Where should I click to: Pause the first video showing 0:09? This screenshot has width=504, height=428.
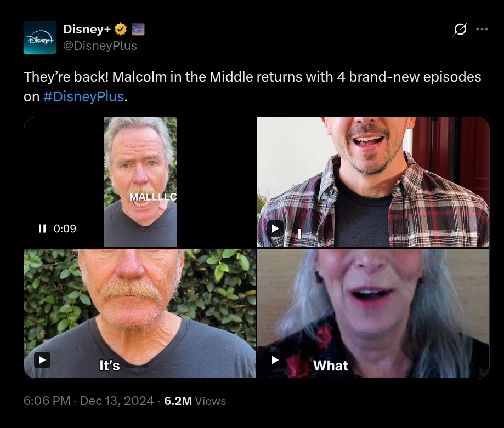(42, 229)
